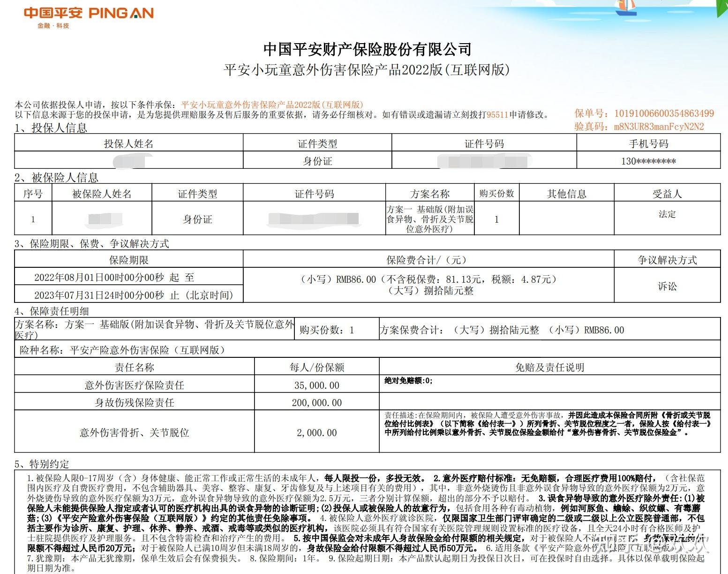Click the sailboat illustration
728x574 pixels.
click(626, 8)
